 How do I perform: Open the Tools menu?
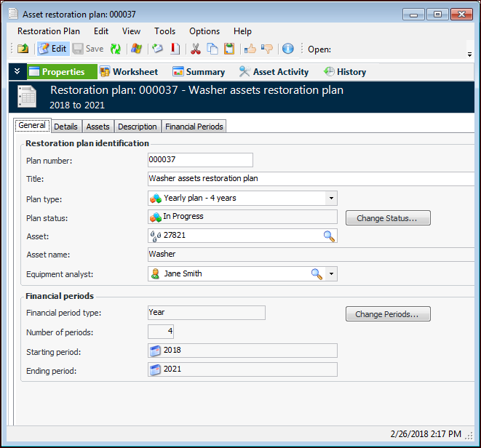[164, 31]
